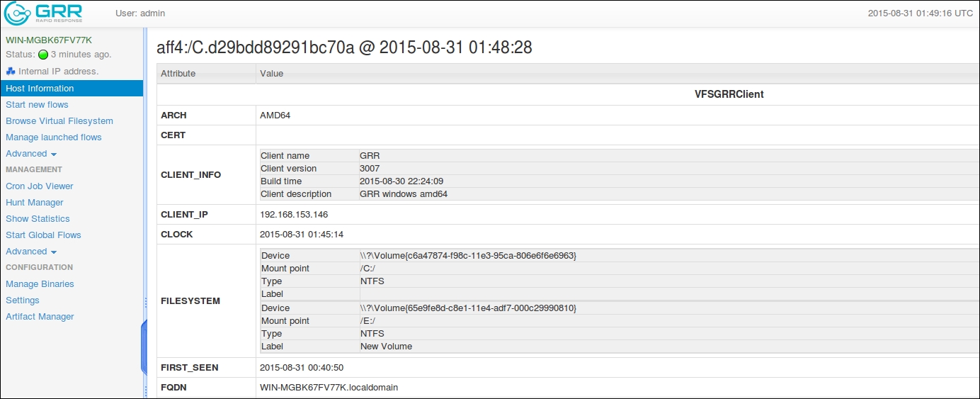Expand the client Advanced dropdown caret
Viewport: 980px width, 399px height.
[54, 154]
